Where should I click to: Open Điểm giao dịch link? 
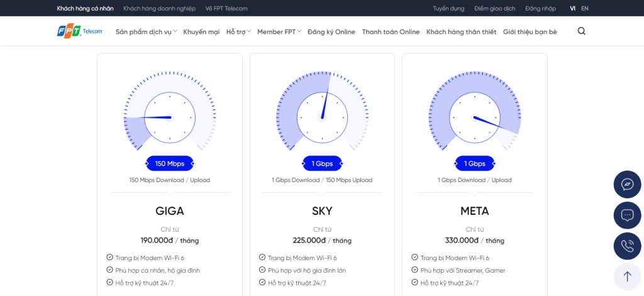(494, 8)
